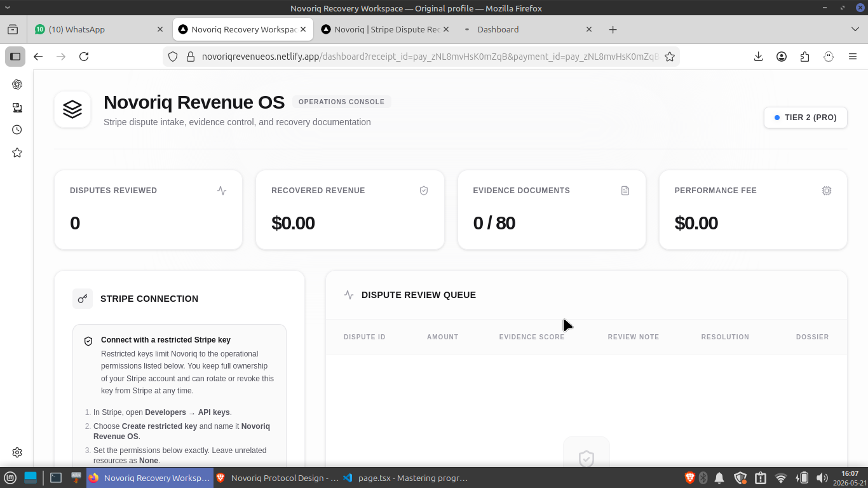The height and width of the screenshot is (488, 868).
Task: Click Evidence Documents file icon
Action: 625,191
